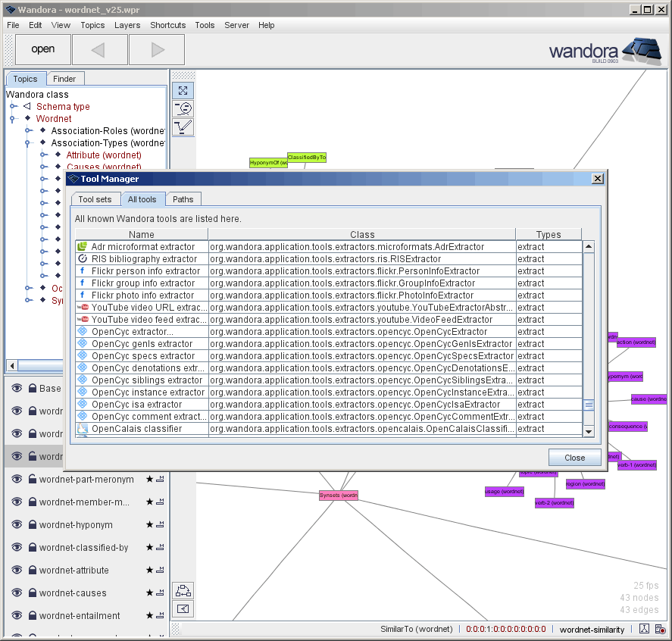
Task: Collapse the Wordnet tree node
Action: [12, 118]
